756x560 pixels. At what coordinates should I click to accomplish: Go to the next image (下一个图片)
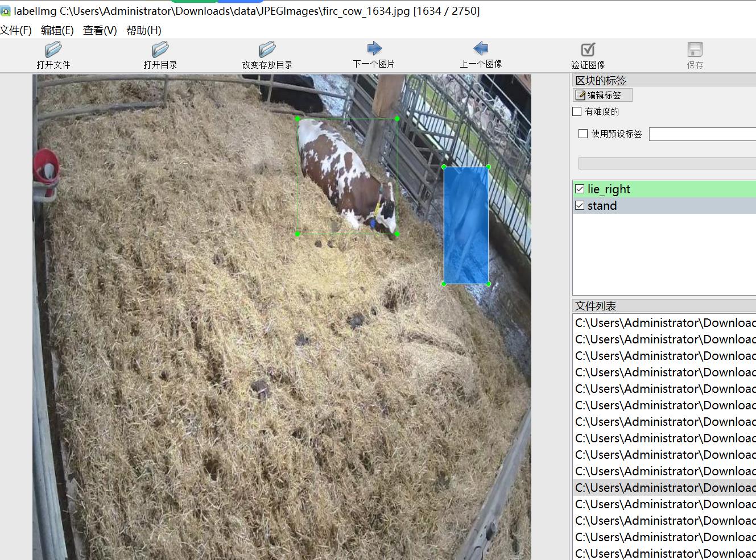click(x=374, y=48)
